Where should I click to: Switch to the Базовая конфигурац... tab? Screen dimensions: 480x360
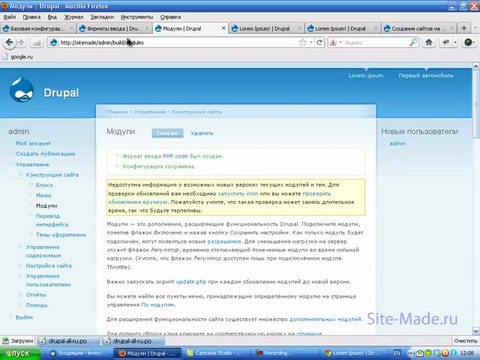pyautogui.click(x=37, y=29)
